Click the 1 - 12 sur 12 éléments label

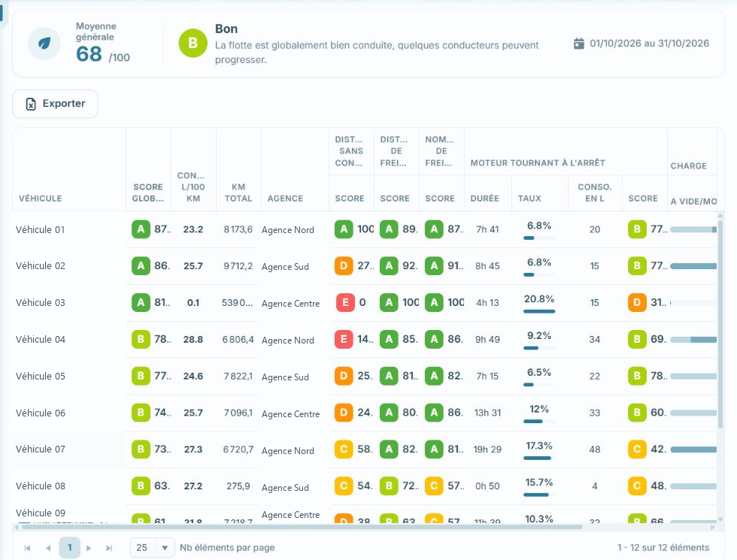(663, 547)
